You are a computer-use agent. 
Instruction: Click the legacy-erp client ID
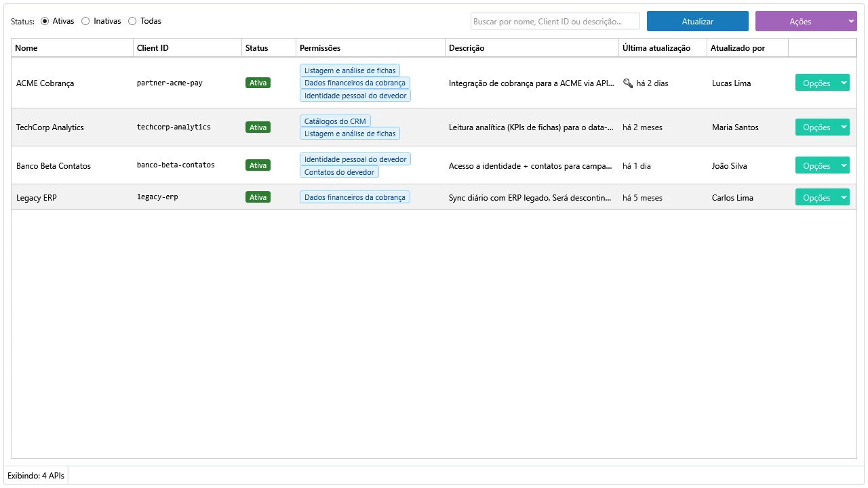coord(157,197)
